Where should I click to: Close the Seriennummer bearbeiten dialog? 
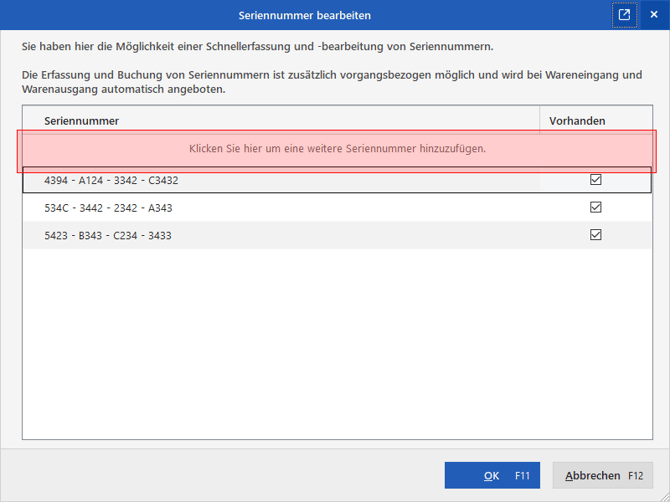point(654,15)
